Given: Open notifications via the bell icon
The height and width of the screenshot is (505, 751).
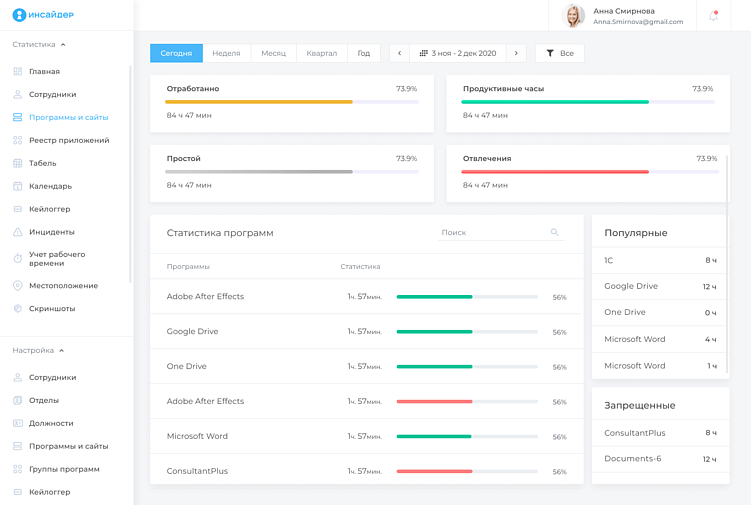Looking at the screenshot, I should point(714,16).
